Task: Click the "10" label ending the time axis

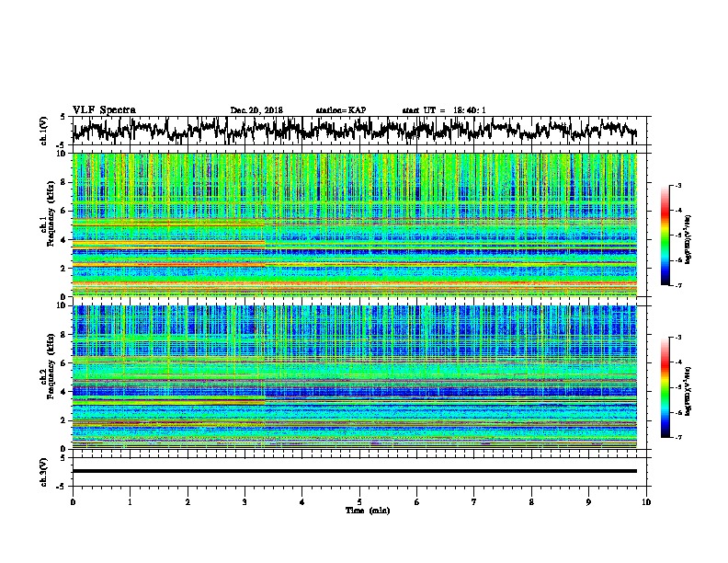Action: point(646,502)
